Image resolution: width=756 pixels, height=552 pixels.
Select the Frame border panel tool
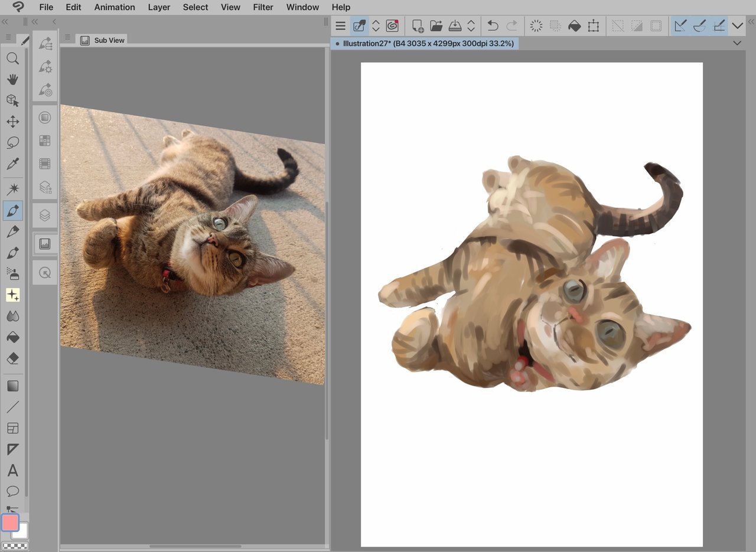12,428
